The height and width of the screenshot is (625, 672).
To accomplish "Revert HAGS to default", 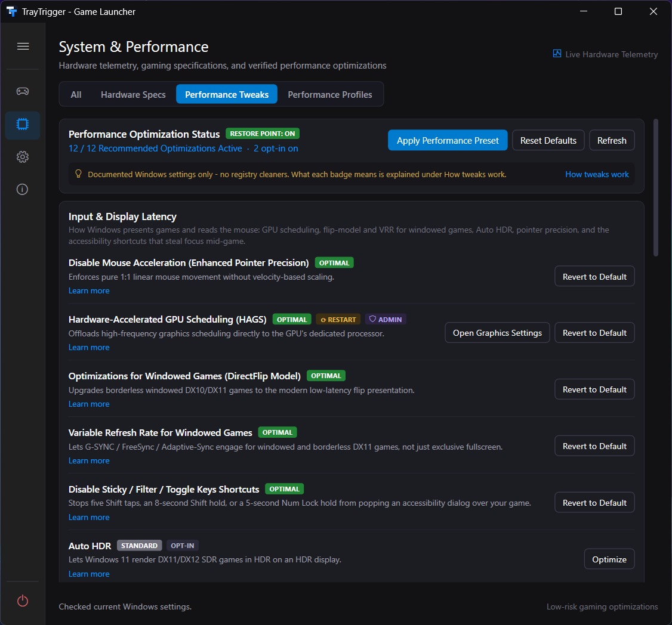I will click(x=594, y=333).
